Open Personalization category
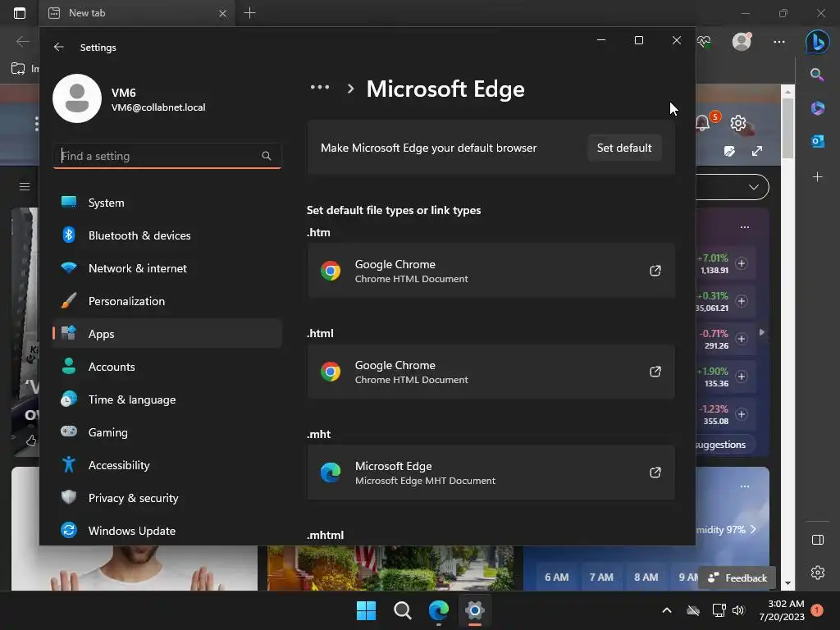 tap(167, 301)
